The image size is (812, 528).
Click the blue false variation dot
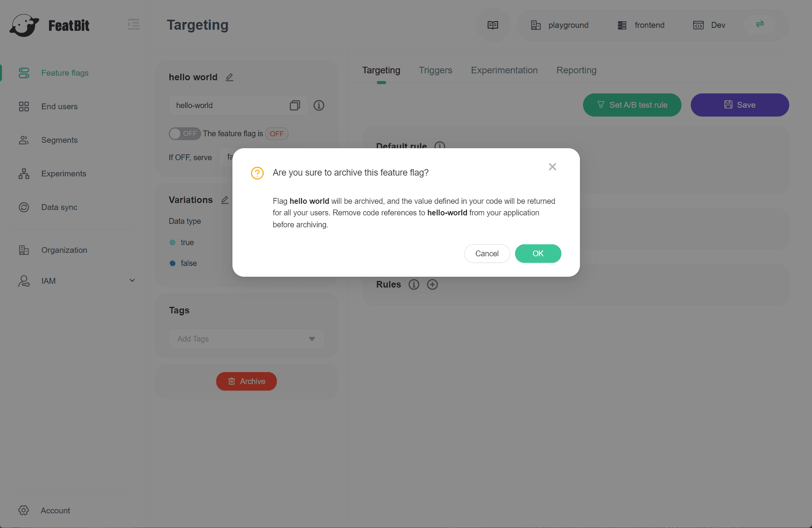(173, 263)
